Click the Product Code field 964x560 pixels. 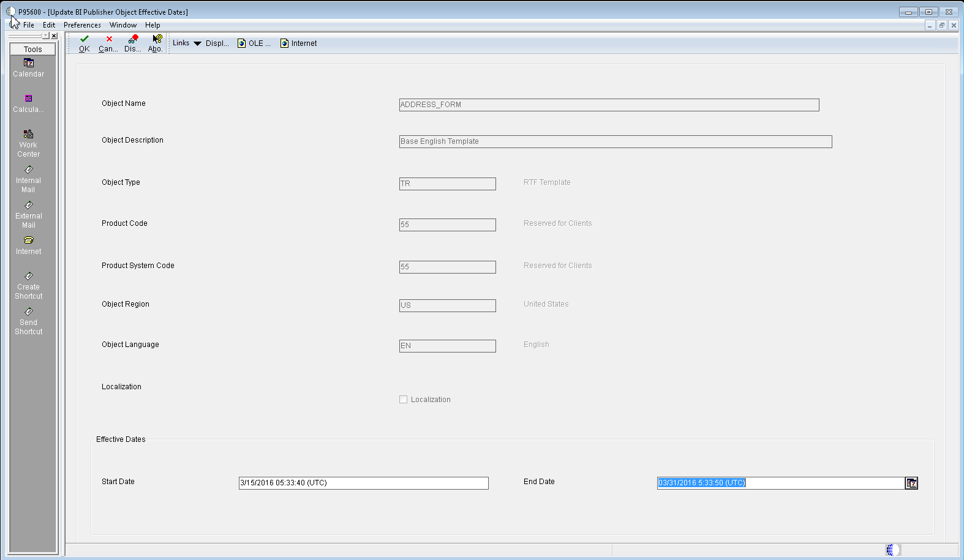448,225
